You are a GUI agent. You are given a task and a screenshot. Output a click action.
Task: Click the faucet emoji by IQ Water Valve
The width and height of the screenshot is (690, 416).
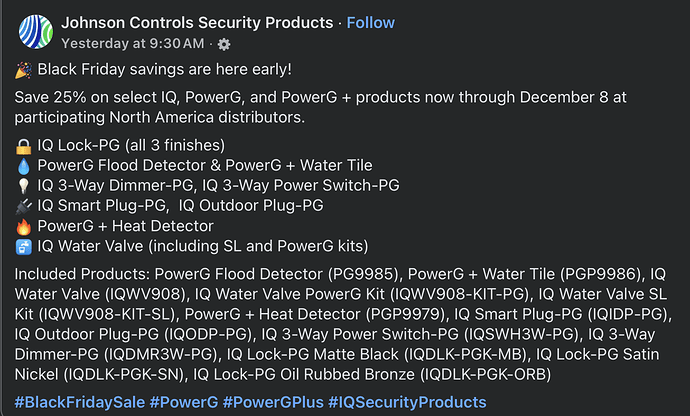(23, 246)
